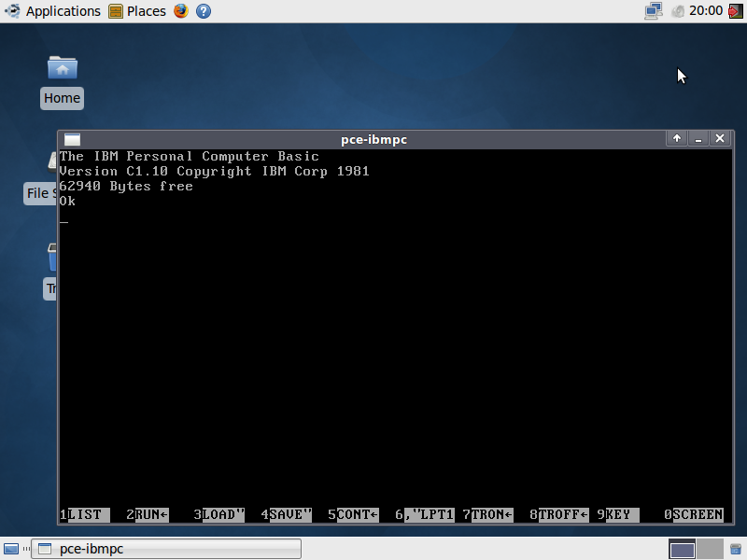
Task: Click the '62940 Bytes free' line
Action: [126, 186]
